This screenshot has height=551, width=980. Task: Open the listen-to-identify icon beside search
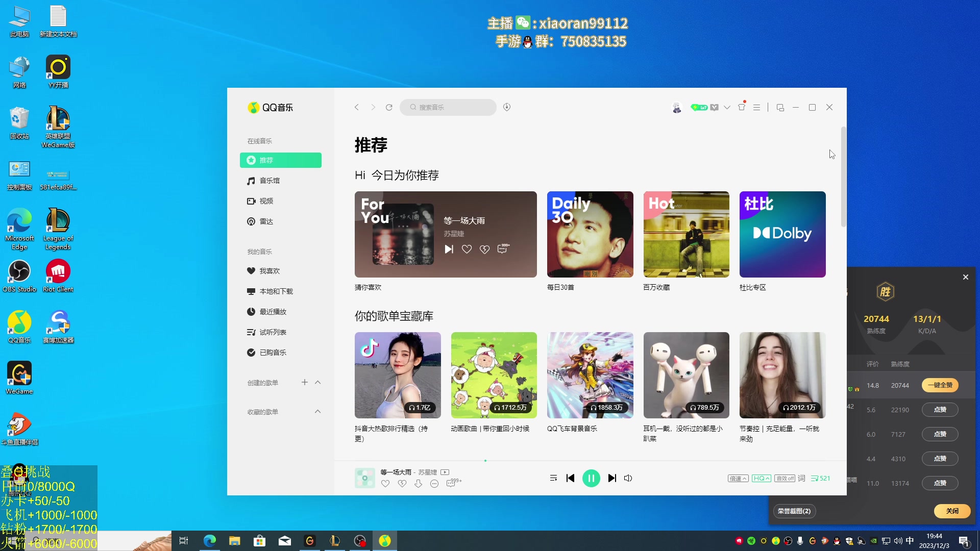[507, 107]
